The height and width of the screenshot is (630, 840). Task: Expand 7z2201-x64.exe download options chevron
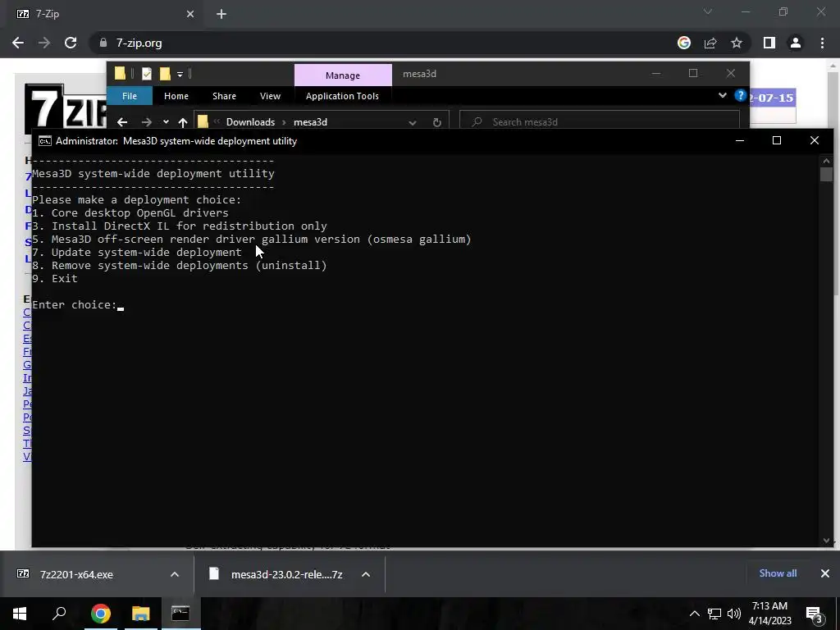(x=175, y=574)
